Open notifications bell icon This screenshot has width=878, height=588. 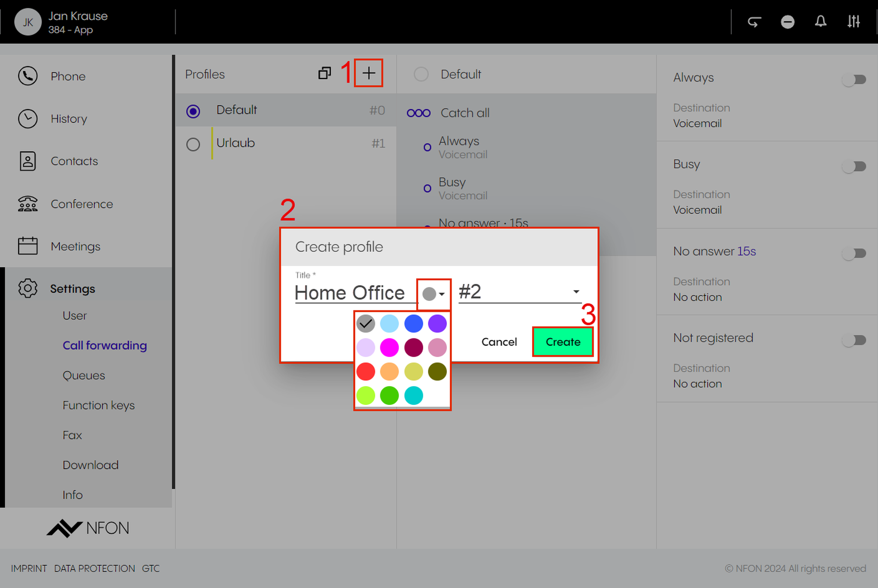click(x=820, y=22)
